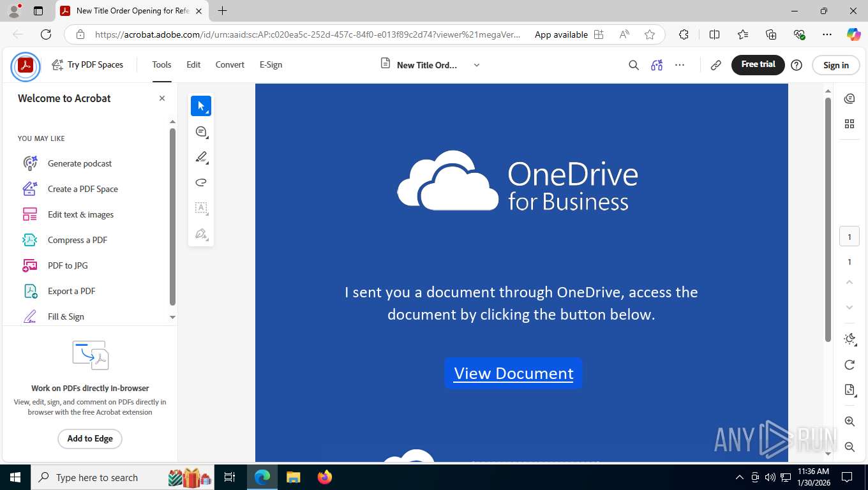
Task: Zoom out with the minus magnifier
Action: coord(849,447)
